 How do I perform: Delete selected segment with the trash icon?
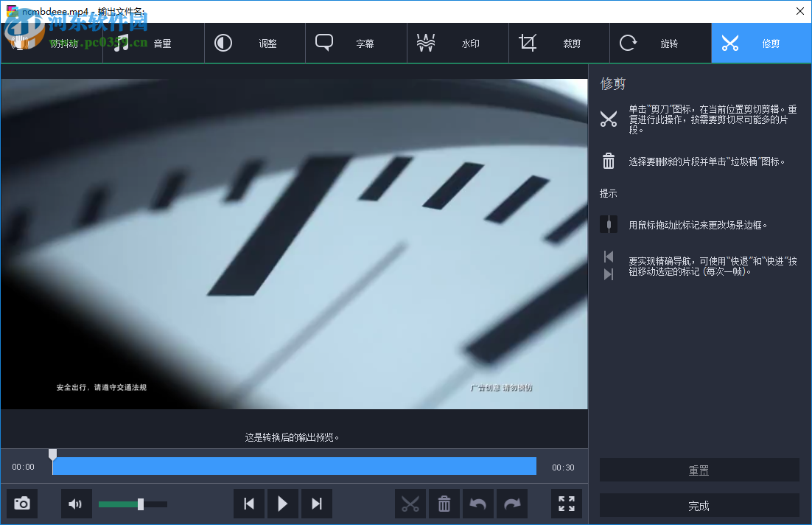click(x=444, y=503)
